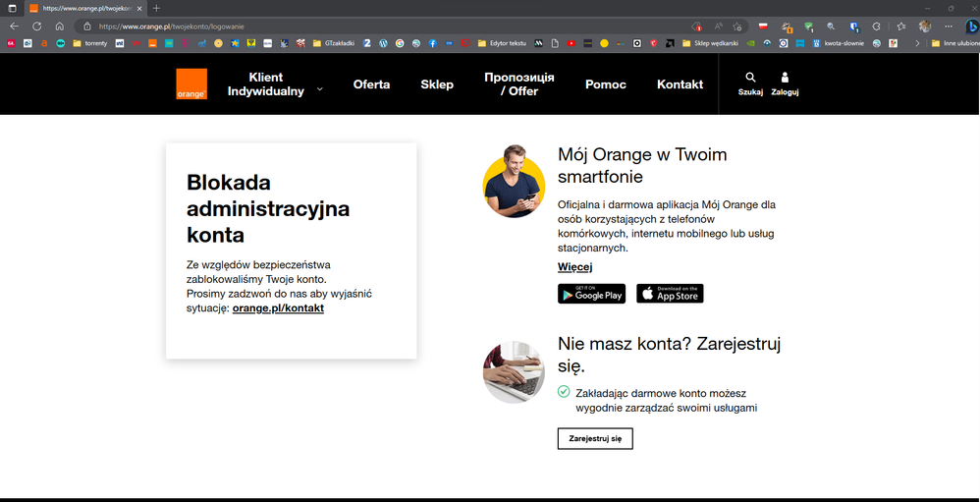Click the Zarejestruj się button

click(595, 438)
